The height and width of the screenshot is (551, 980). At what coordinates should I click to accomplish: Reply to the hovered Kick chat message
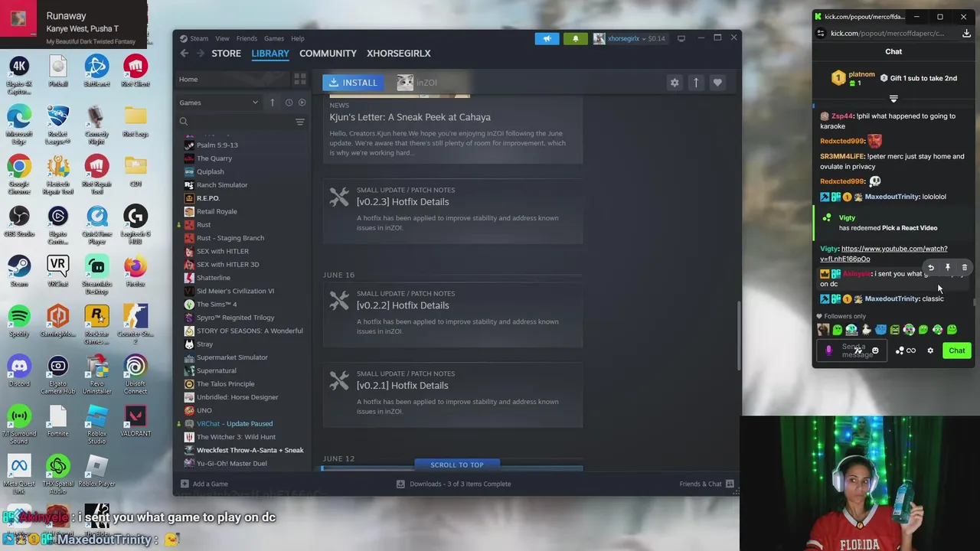pos(931,268)
